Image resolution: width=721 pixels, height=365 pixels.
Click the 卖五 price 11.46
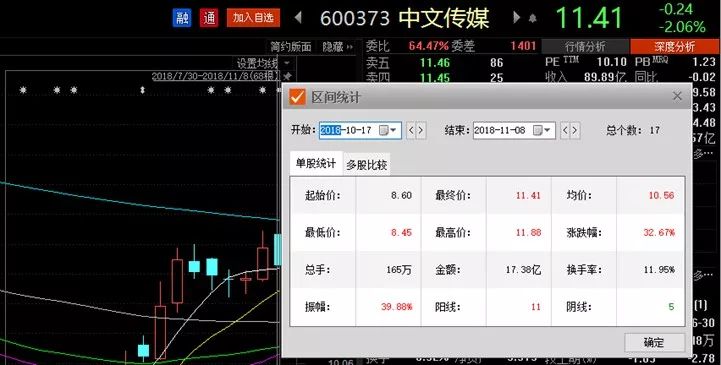[x=435, y=63]
